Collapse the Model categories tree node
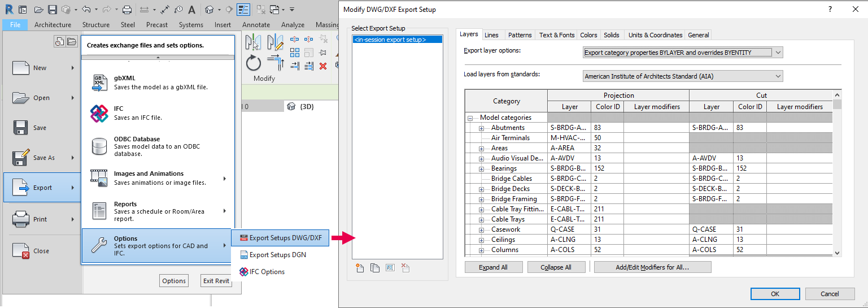Image resolution: width=868 pixels, height=308 pixels. [470, 118]
